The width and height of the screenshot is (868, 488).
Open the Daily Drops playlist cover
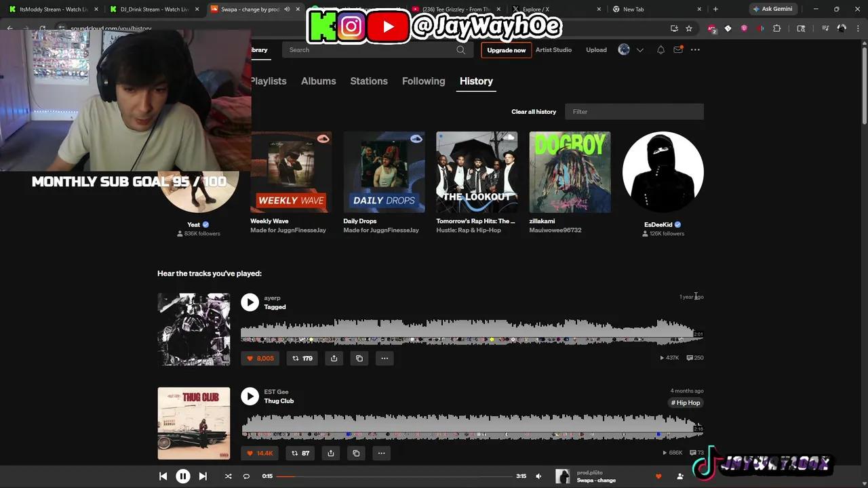point(384,172)
